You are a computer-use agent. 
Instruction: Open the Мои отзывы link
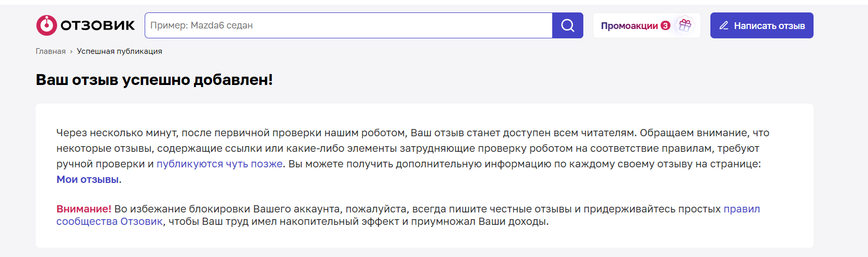click(x=88, y=179)
